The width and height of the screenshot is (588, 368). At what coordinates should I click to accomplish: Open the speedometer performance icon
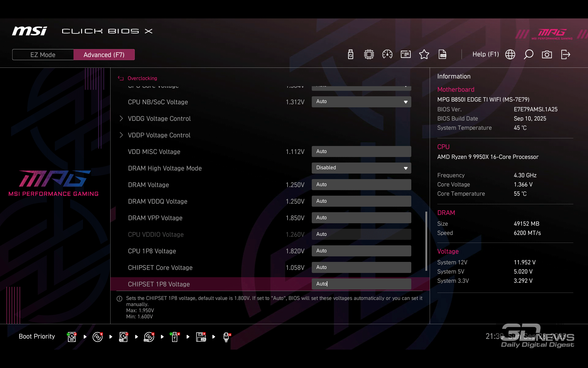[387, 55]
